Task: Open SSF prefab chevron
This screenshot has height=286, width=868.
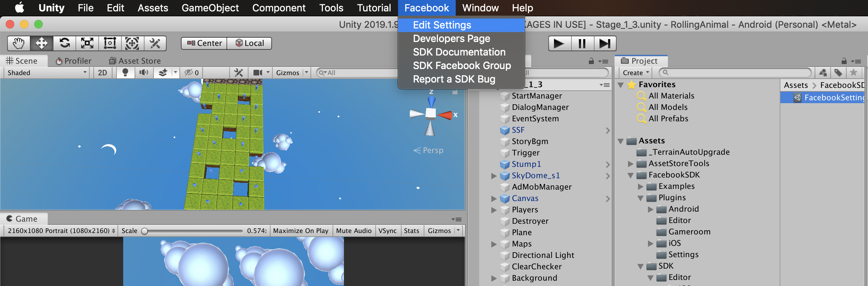Action: coord(608,131)
